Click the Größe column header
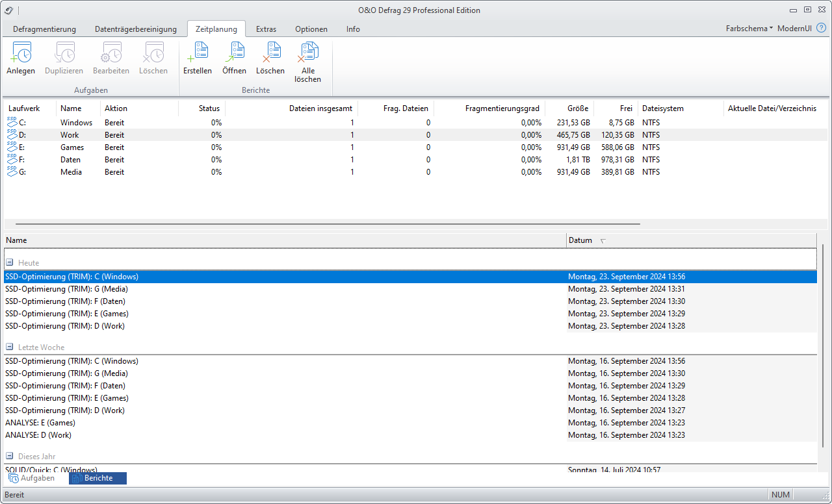This screenshot has width=832, height=504. 570,108
